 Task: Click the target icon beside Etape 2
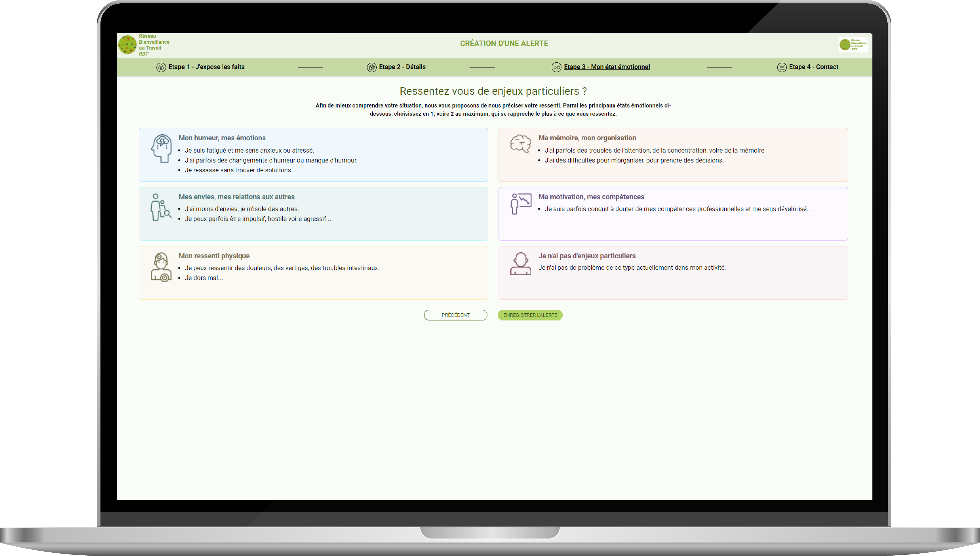pos(372,68)
